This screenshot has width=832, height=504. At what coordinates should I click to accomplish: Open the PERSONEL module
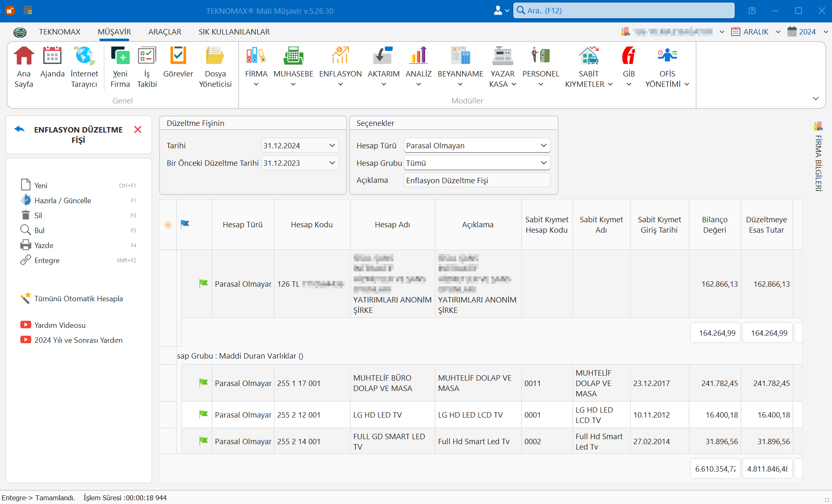[x=541, y=67]
